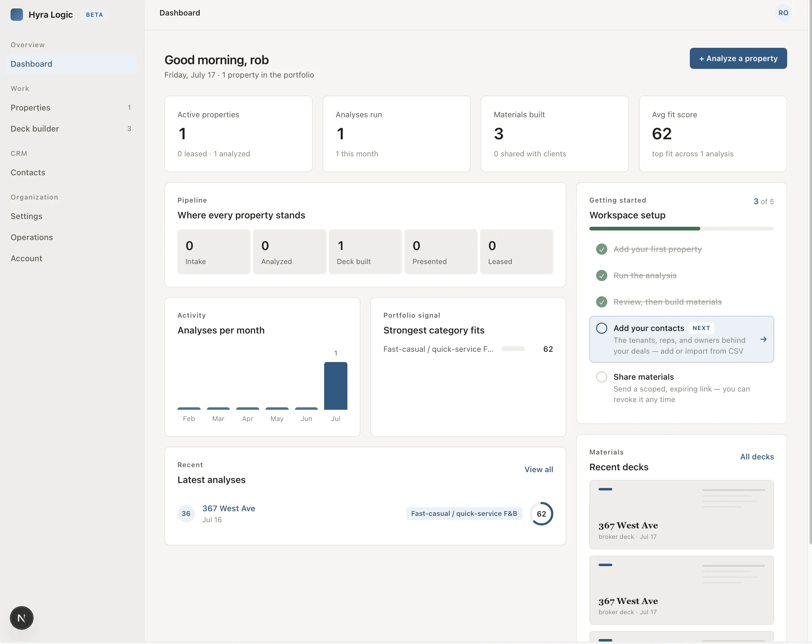Click the Hyra Logic logo icon

click(16, 14)
